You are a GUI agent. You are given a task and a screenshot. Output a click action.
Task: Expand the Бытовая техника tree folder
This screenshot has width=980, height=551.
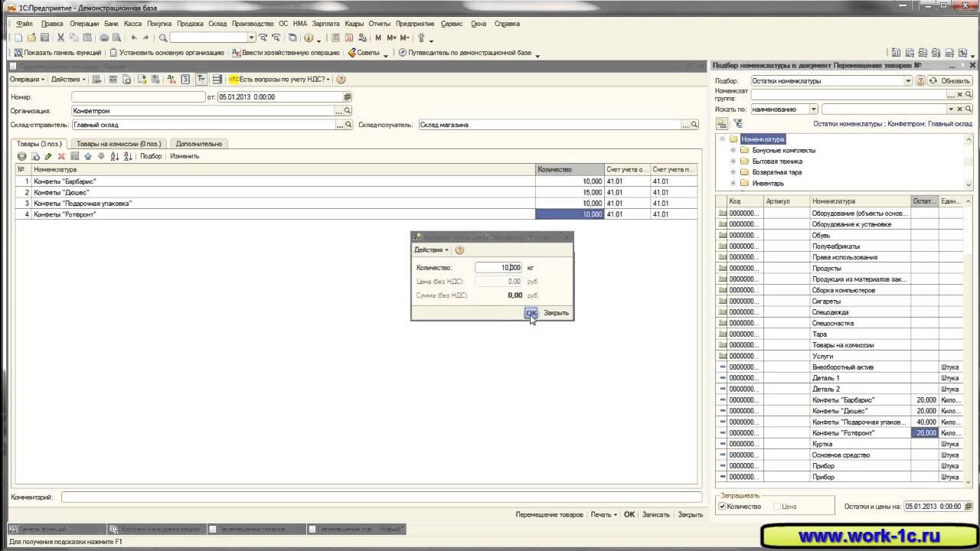(x=733, y=161)
